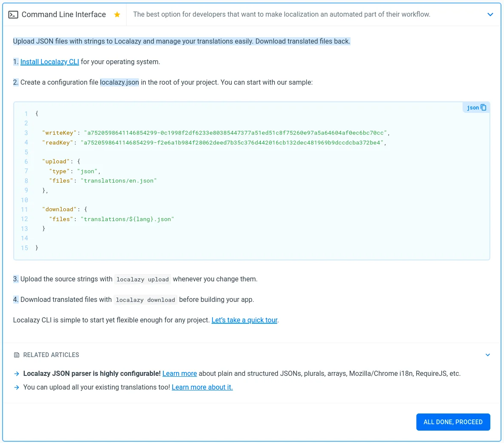Viewport: 504px width, 443px height.
Task: Click the arrow icon before existing translations tip
Action: tap(17, 387)
